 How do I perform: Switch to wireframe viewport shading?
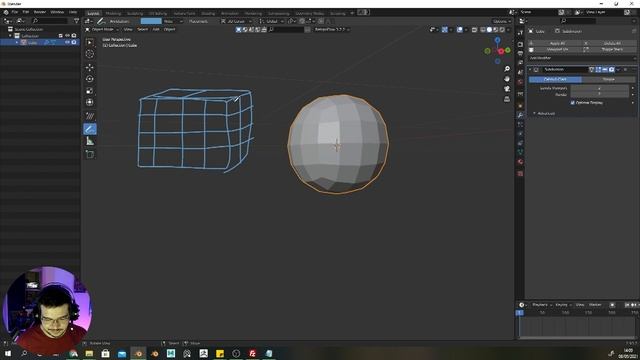click(x=483, y=30)
